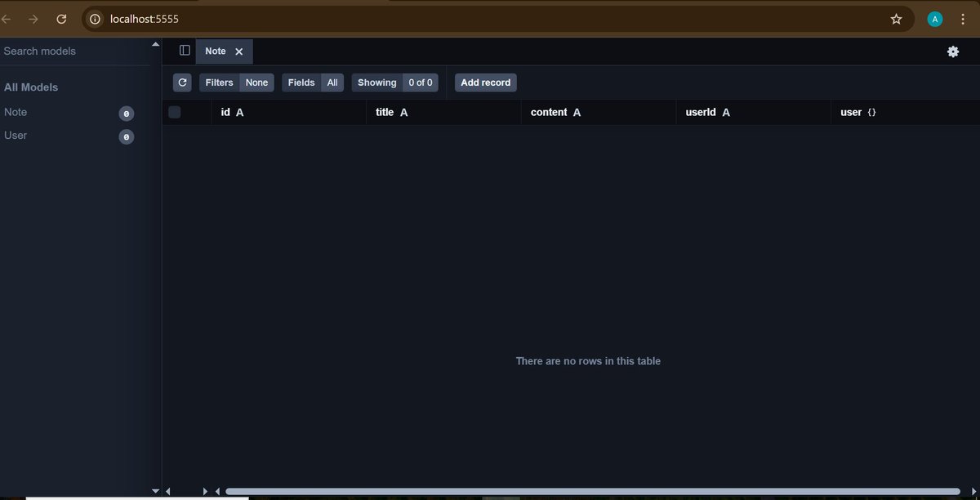This screenshot has height=500, width=980.
Task: Click the site information icon in address bar
Action: (x=96, y=19)
